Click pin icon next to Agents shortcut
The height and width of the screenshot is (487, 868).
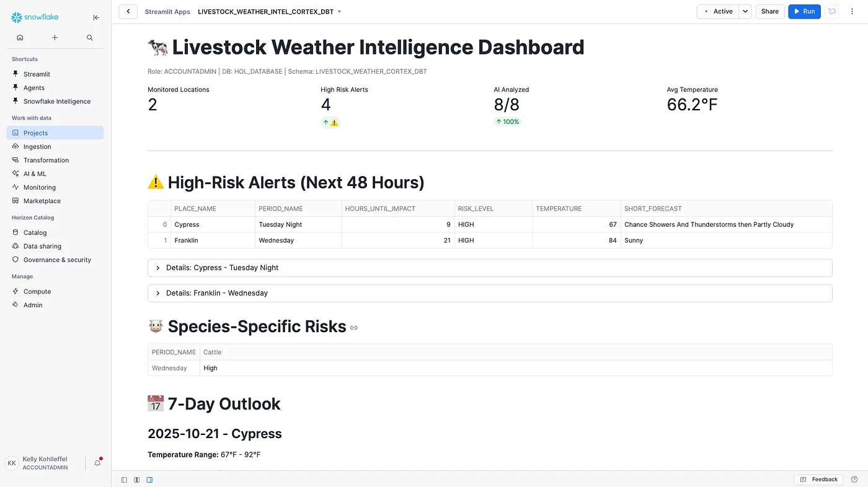click(16, 87)
